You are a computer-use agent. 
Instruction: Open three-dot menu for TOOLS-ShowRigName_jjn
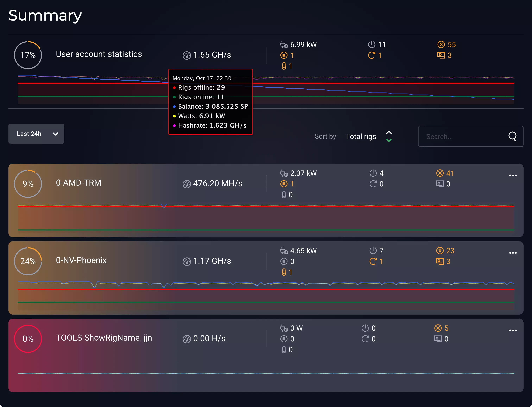513,330
